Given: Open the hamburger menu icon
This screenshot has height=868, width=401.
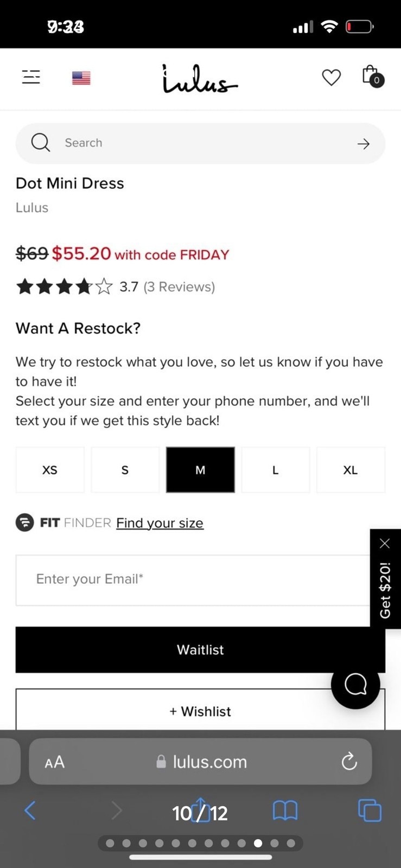Looking at the screenshot, I should click(31, 77).
